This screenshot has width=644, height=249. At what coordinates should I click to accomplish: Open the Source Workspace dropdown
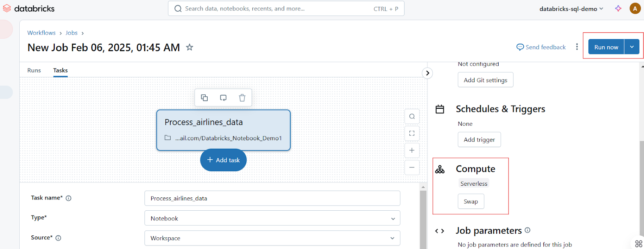pyautogui.click(x=272, y=238)
